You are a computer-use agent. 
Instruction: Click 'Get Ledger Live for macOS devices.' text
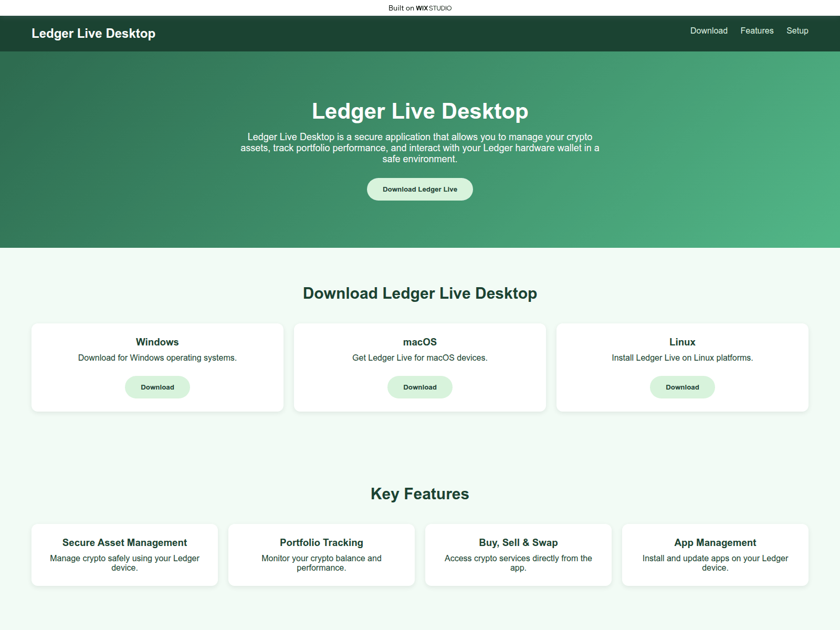tap(420, 358)
